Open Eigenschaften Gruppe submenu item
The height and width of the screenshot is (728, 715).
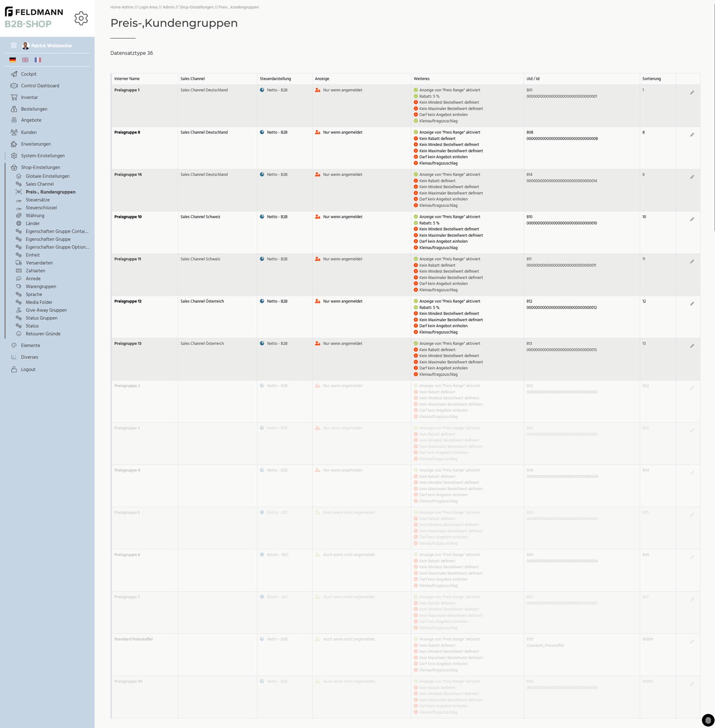pos(48,239)
